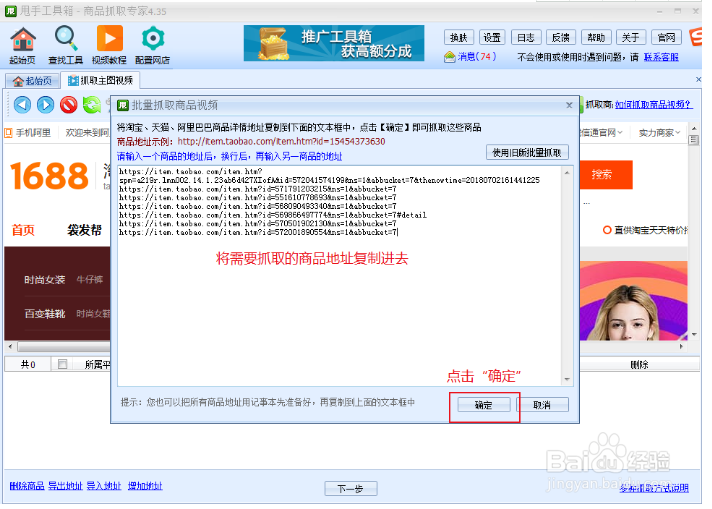This screenshot has width=712, height=509.
Task: Open the 视频教程 video tutorial icon
Action: tap(109, 45)
